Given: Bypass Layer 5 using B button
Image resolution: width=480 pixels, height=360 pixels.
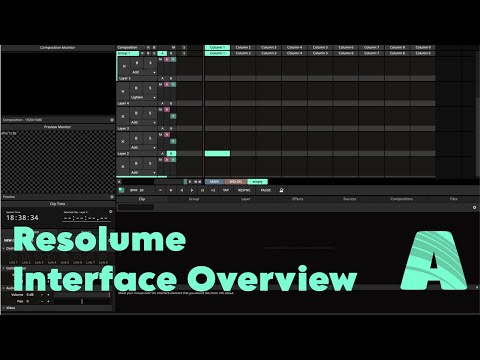Looking at the screenshot, I should (x=136, y=63).
